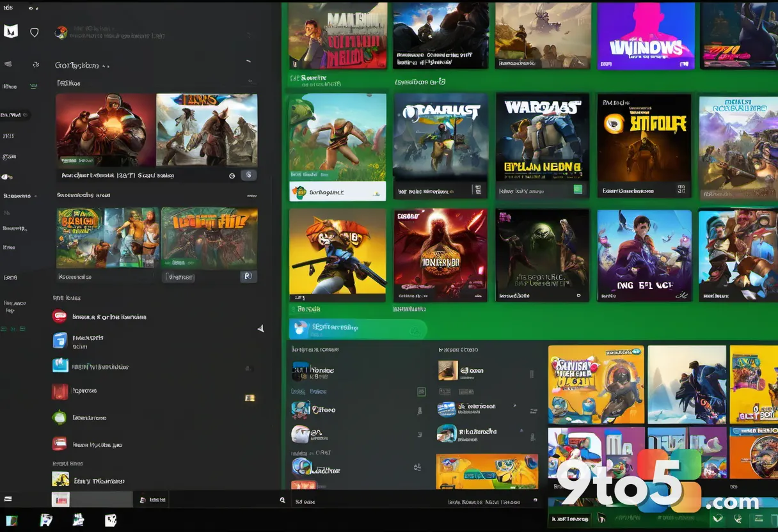
Task: Click the hamburger icon in bottom-left bar
Action: [x=8, y=499]
